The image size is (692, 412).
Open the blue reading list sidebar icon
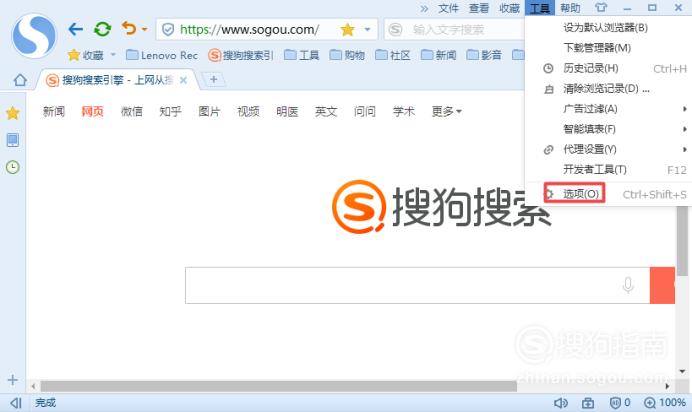tap(13, 140)
